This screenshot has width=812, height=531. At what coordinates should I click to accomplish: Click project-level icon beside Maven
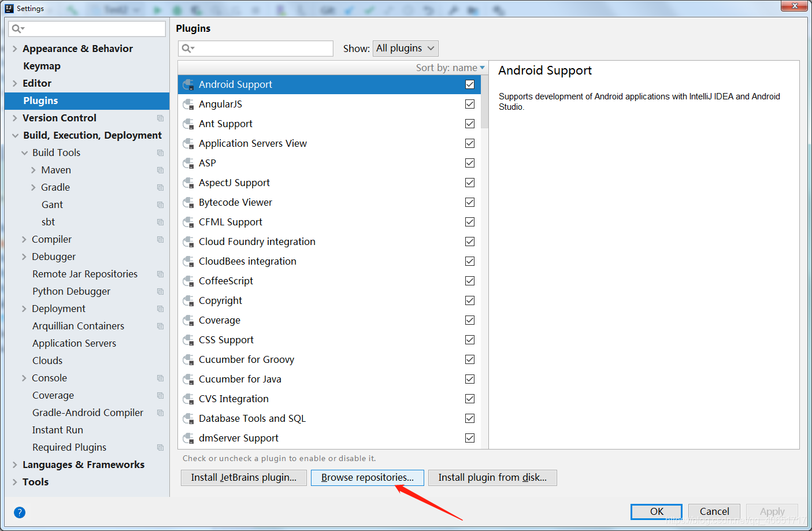point(160,170)
